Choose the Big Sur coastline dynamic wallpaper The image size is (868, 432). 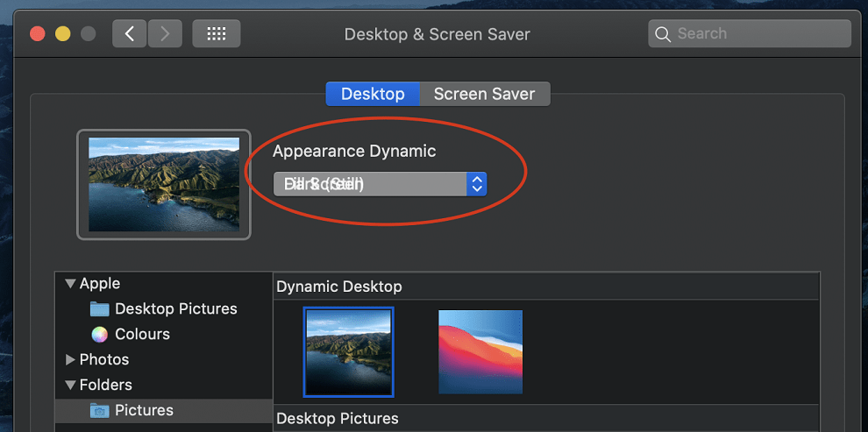tap(349, 352)
